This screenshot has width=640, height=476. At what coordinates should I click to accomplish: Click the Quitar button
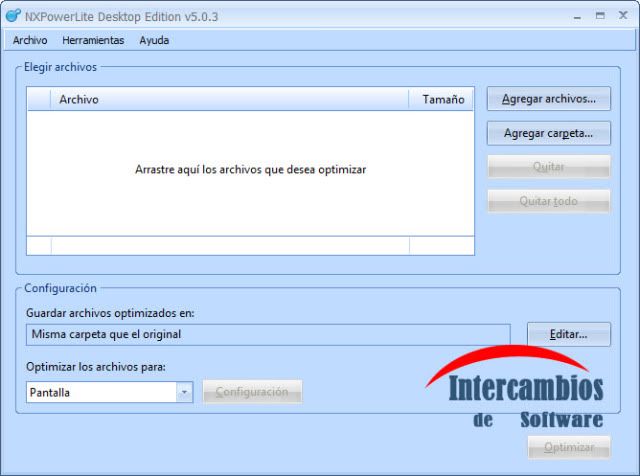[x=549, y=167]
